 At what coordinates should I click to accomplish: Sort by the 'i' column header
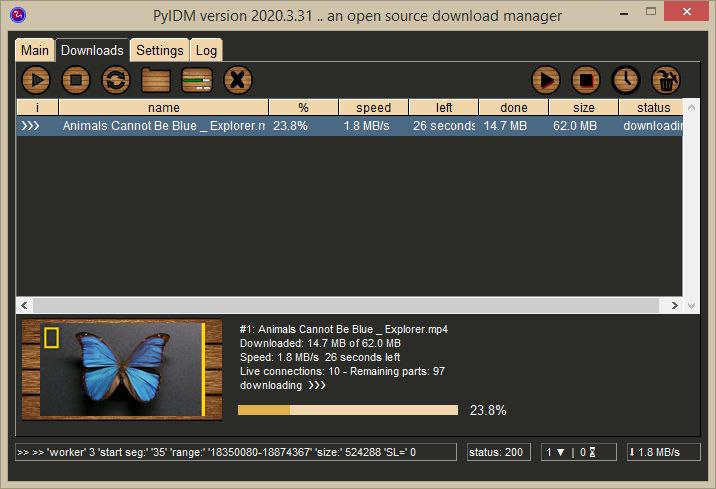click(37, 107)
